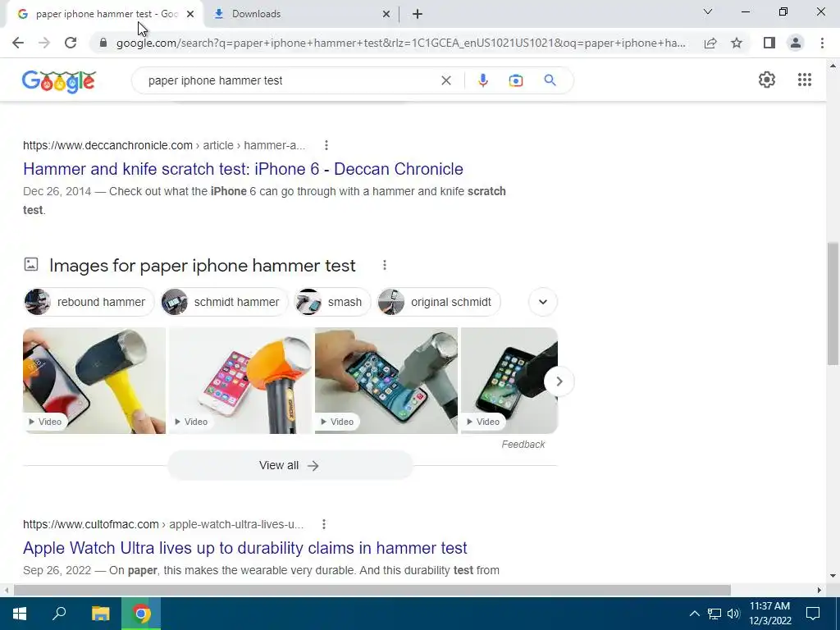Open the yellow-handled hammer video thumbnail
Image resolution: width=840 pixels, height=630 pixels.
pos(94,381)
